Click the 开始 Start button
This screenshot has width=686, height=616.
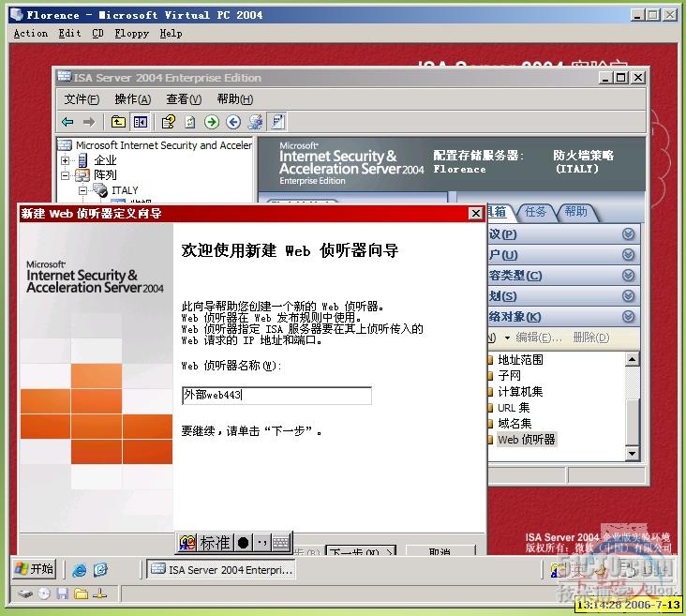[34, 569]
